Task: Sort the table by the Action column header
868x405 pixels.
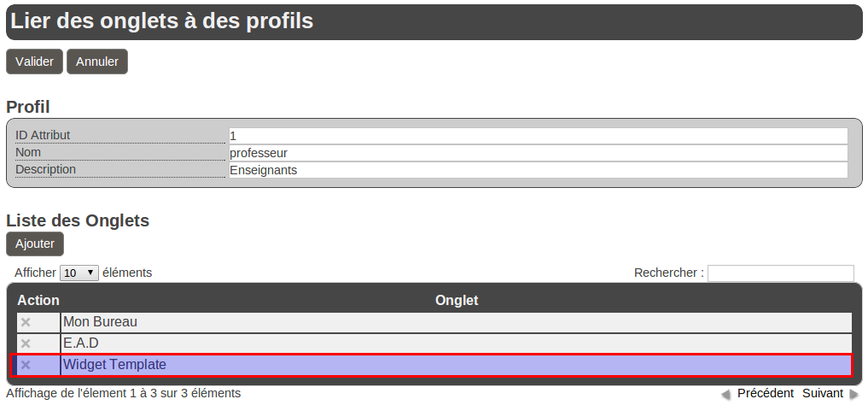Action: tap(38, 301)
